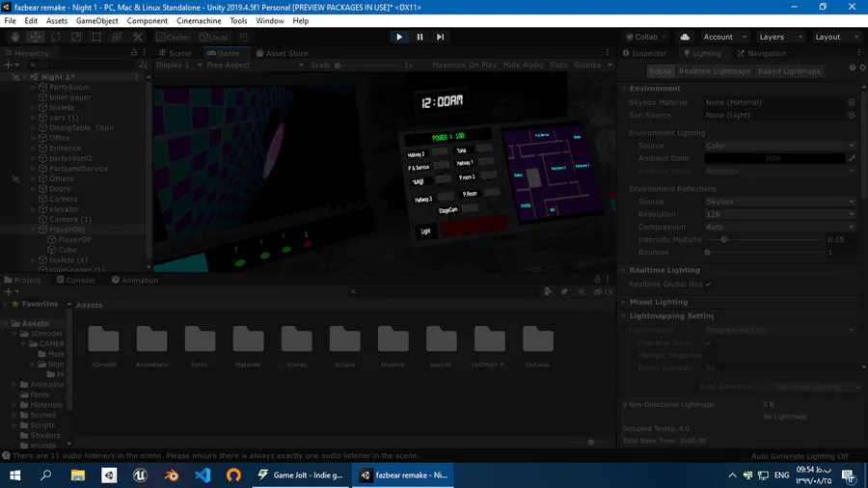Open Reflections Resolution dropdown

pos(780,214)
